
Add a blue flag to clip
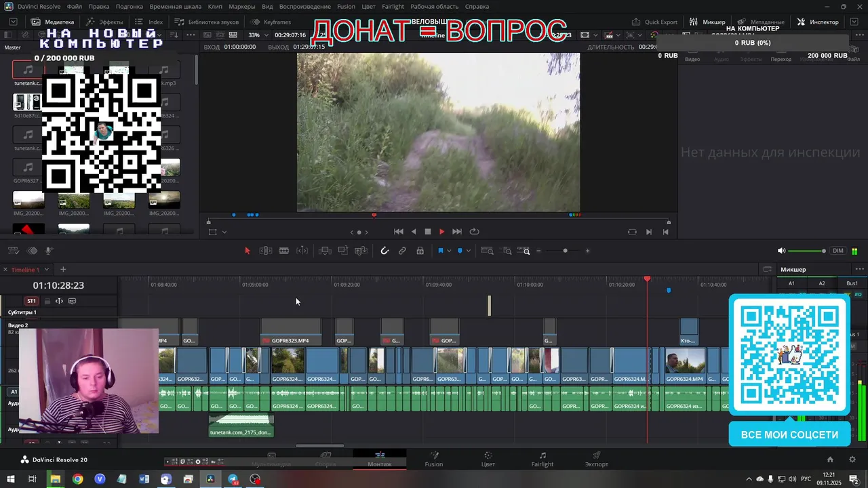click(x=440, y=251)
